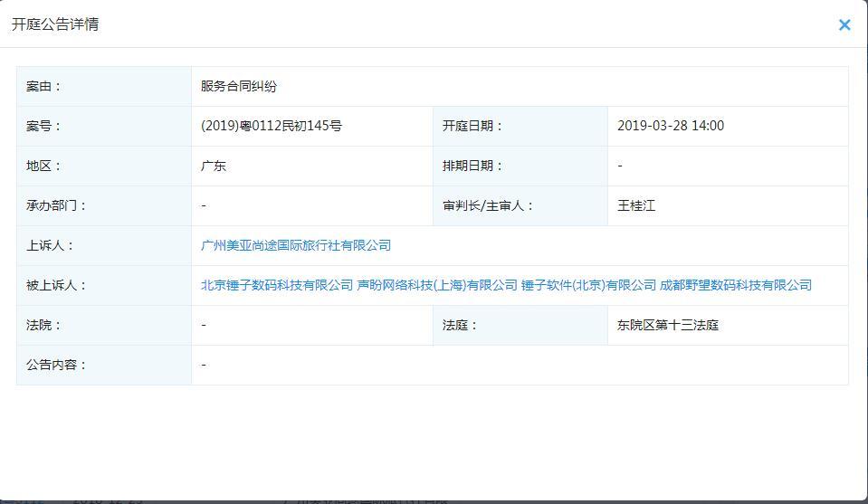Click the 案号 label cell
Screen dimensions: 868x504
coord(104,126)
